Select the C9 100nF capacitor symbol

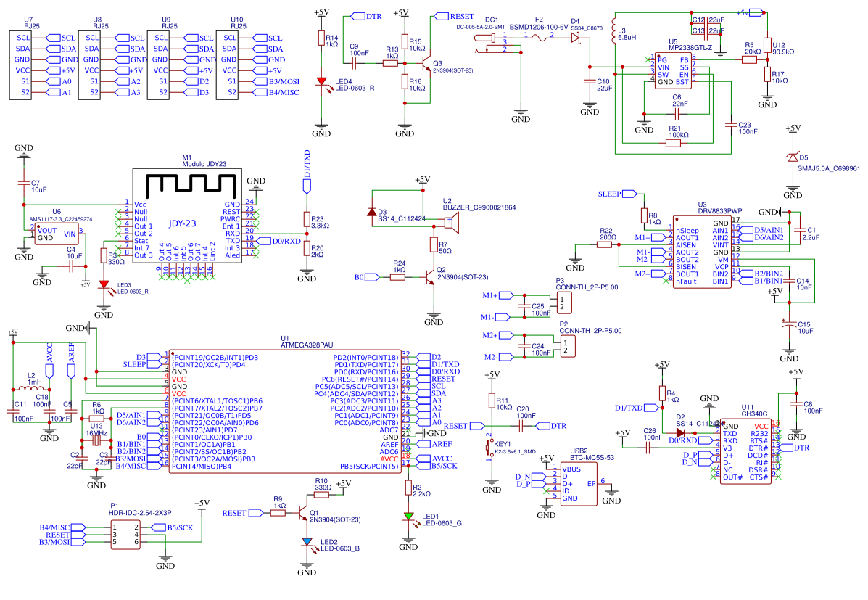point(353,63)
